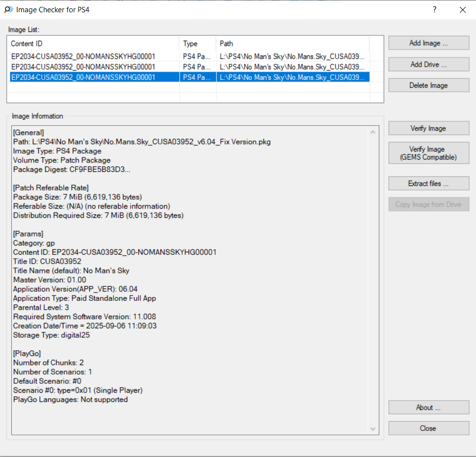Viewport: 476px width, 457px height.
Task: Close the Image Checker for PS4 window
Action: click(x=463, y=10)
